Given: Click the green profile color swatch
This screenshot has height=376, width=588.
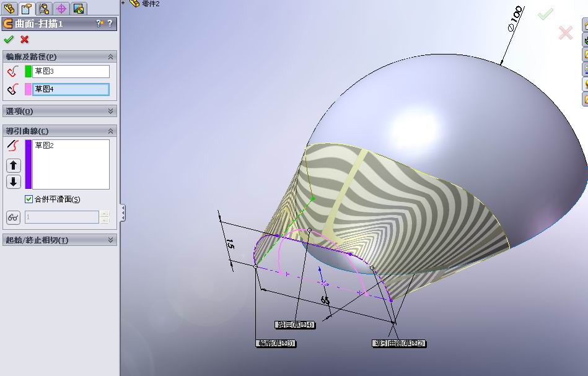Looking at the screenshot, I should [28, 71].
